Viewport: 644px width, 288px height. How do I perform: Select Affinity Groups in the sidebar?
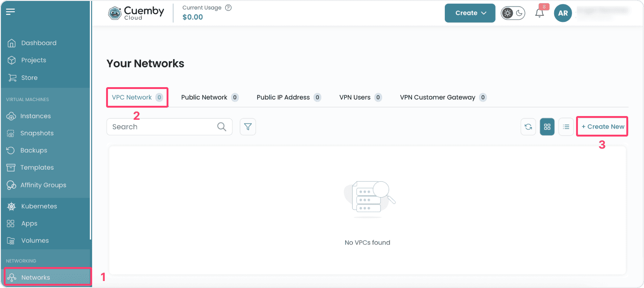coord(11,185)
